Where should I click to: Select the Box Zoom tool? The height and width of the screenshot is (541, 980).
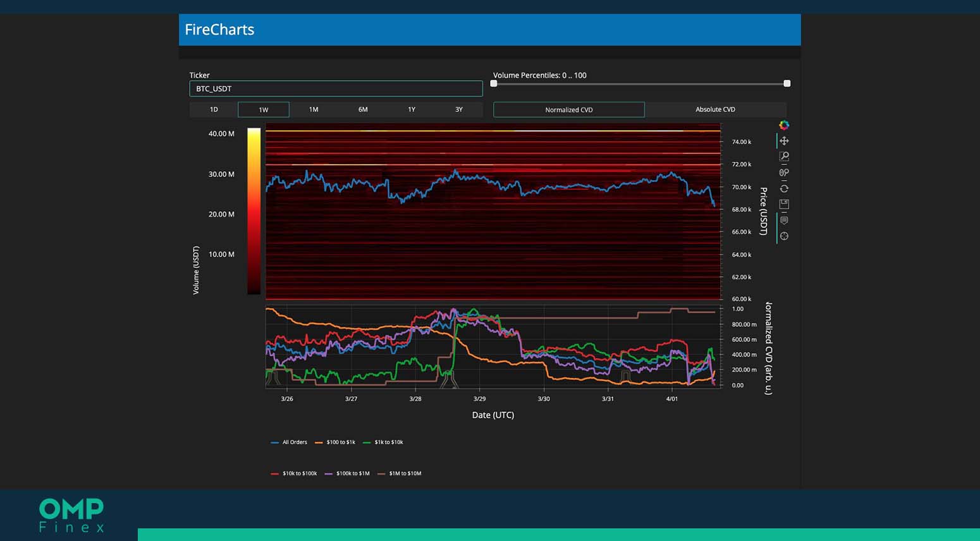[784, 157]
